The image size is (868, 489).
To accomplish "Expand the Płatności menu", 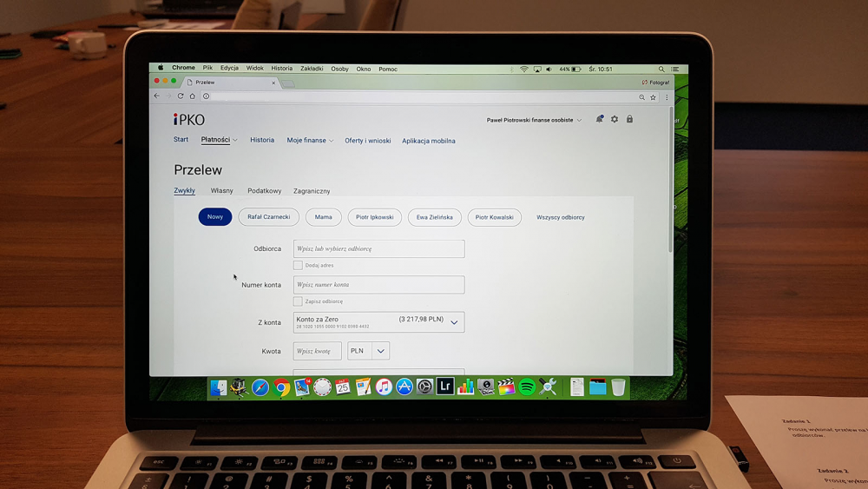I will click(x=220, y=140).
